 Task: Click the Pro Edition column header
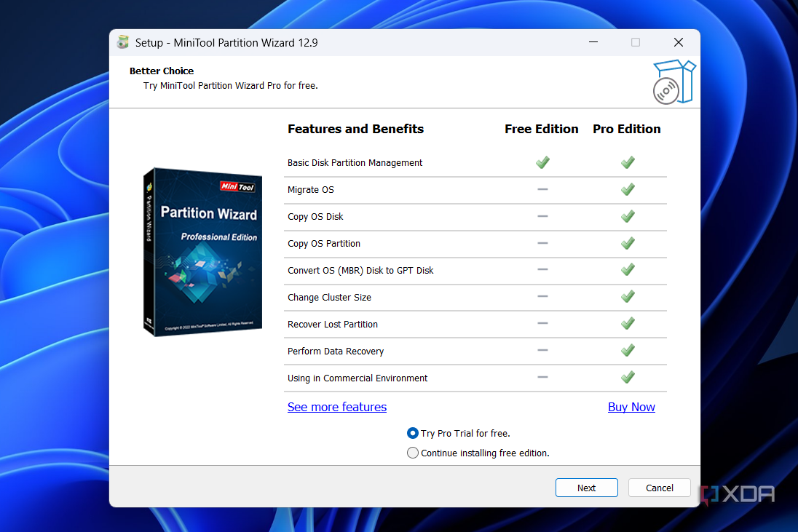coord(627,129)
